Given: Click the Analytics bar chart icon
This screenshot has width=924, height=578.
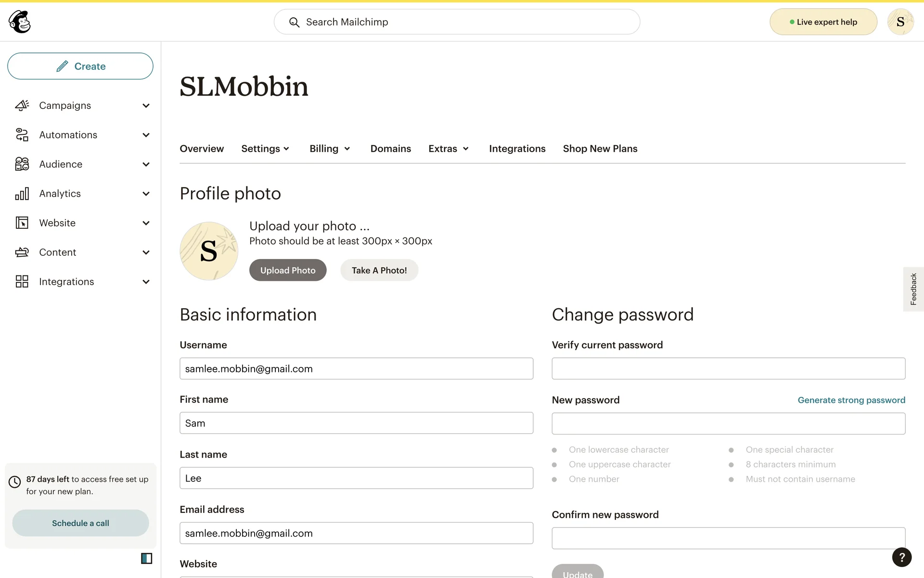Looking at the screenshot, I should click(22, 194).
